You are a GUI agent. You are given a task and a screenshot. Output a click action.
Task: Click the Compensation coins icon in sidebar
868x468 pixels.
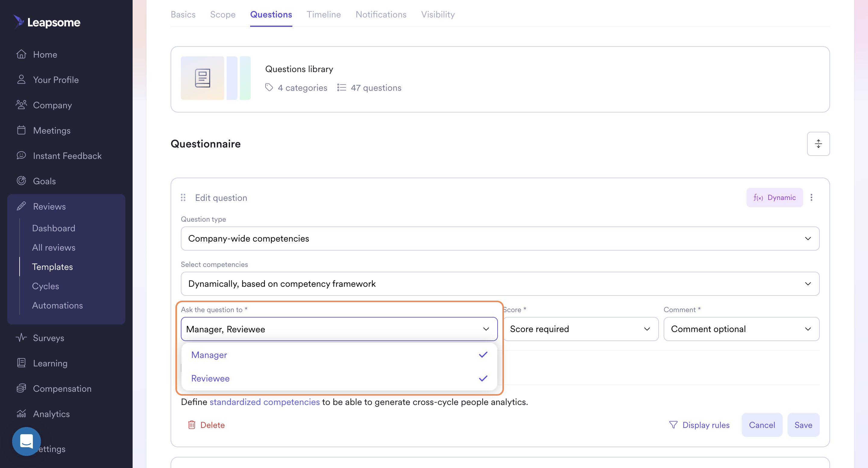point(21,388)
